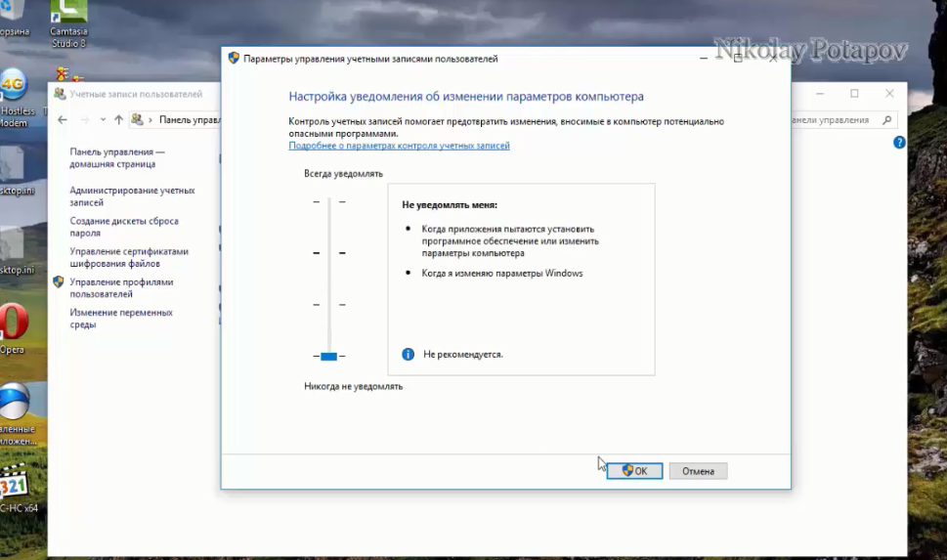Minimize the Control Panel window
The width and height of the screenshot is (947, 560).
pos(820,93)
